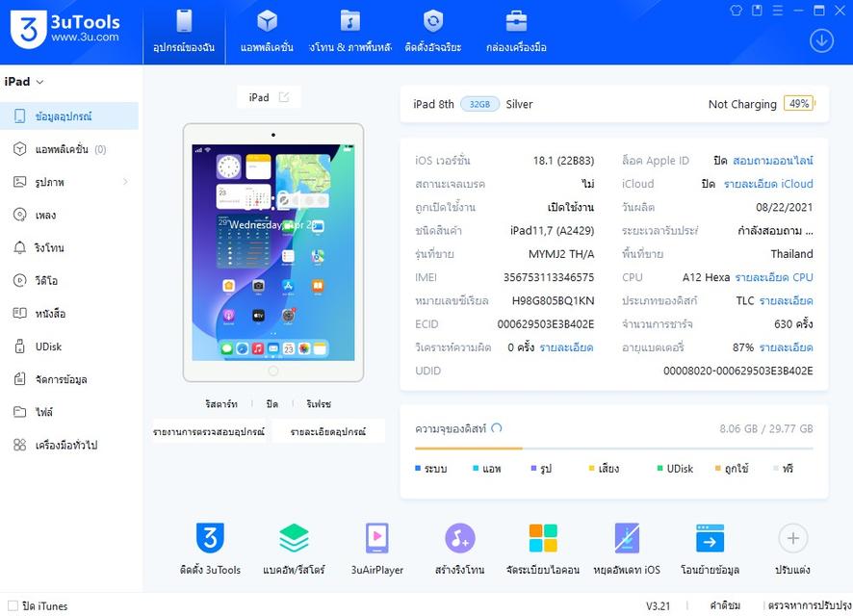Image resolution: width=853 pixels, height=616 pixels.
Task: Expand the Photos submenu chevron
Action: tap(125, 182)
